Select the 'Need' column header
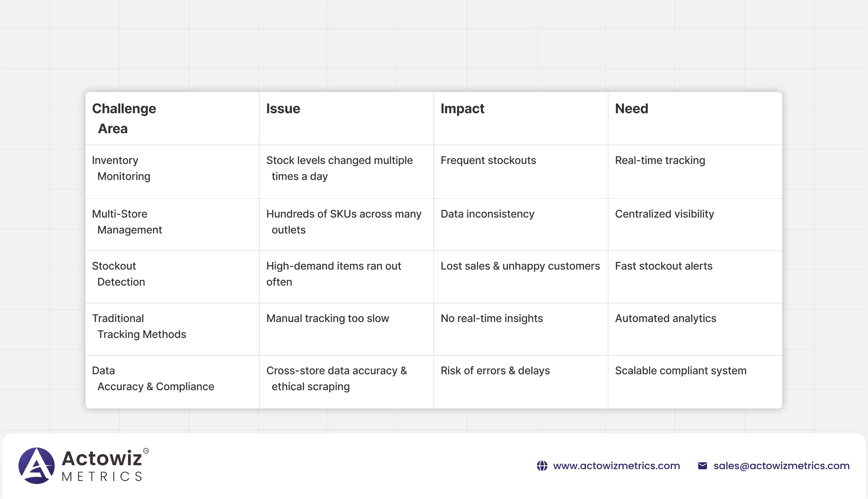 tap(631, 109)
